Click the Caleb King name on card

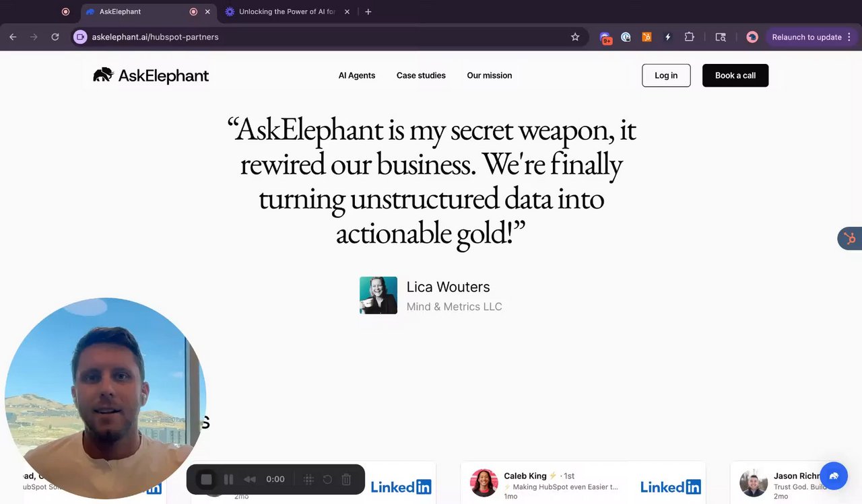point(525,476)
